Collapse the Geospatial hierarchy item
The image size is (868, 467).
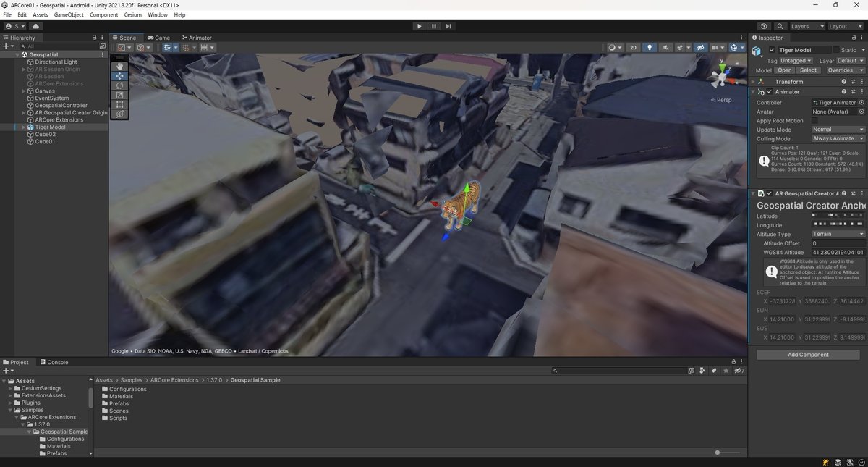pyautogui.click(x=16, y=54)
